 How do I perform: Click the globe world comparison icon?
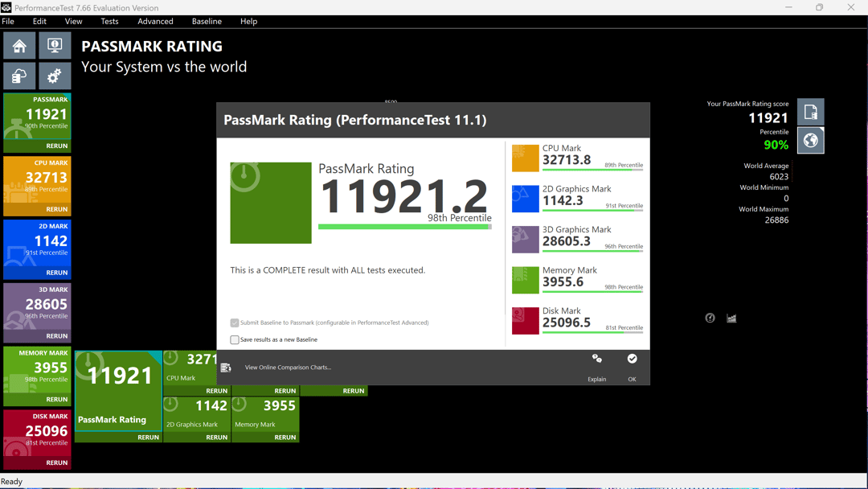pos(810,141)
